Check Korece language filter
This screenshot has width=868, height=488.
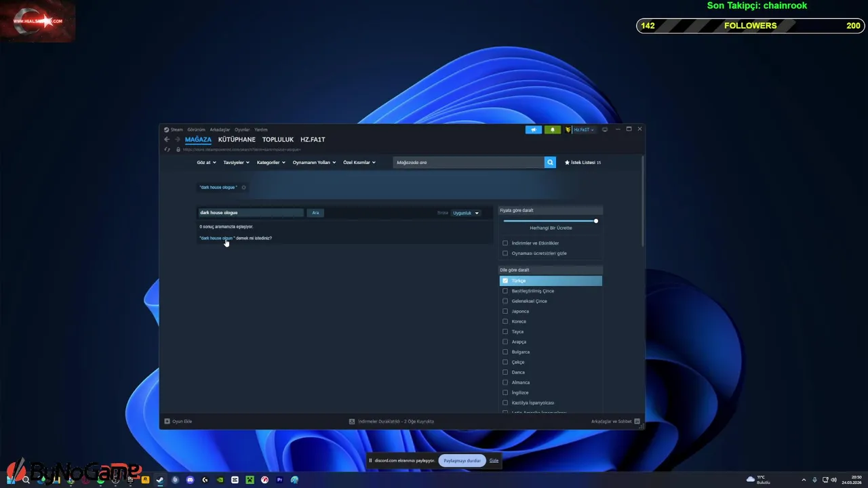[505, 321]
